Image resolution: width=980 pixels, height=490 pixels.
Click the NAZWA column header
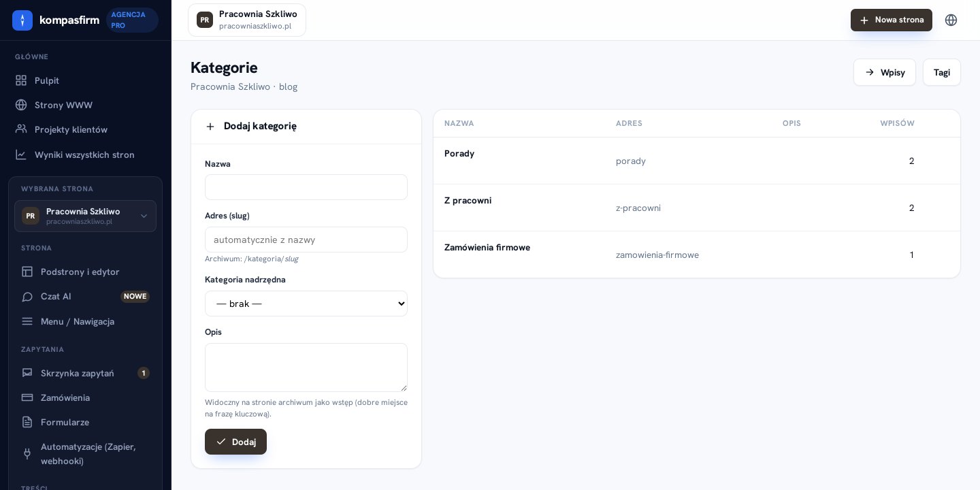(x=459, y=123)
